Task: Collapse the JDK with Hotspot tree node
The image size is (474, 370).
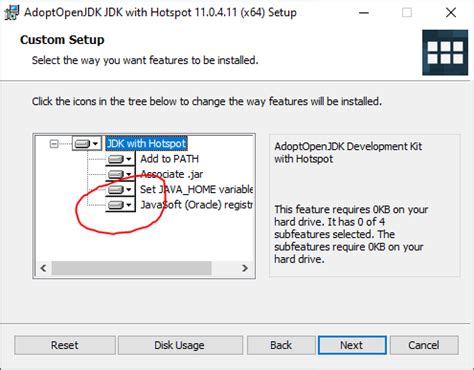Action: [x=54, y=144]
